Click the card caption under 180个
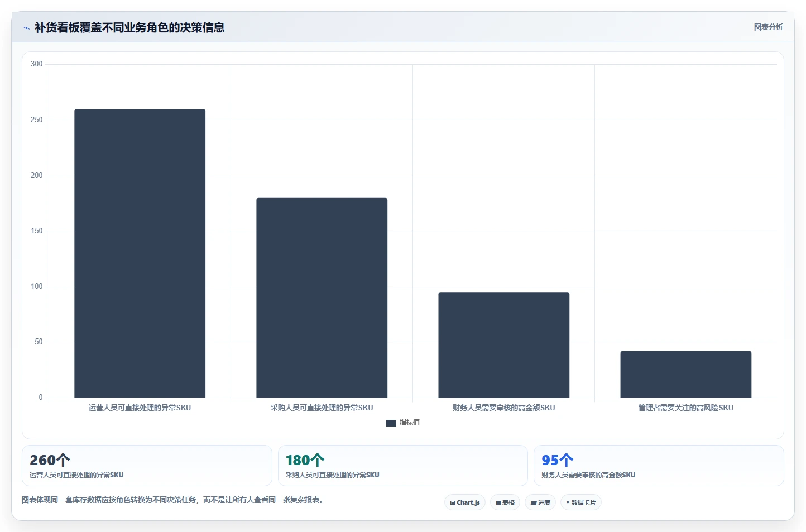806x532 pixels. (x=333, y=475)
